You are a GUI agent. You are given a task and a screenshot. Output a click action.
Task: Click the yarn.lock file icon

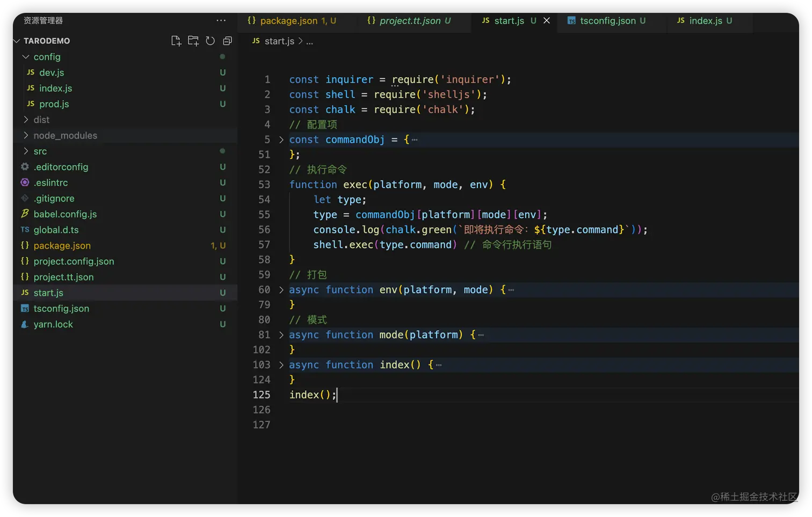(25, 324)
